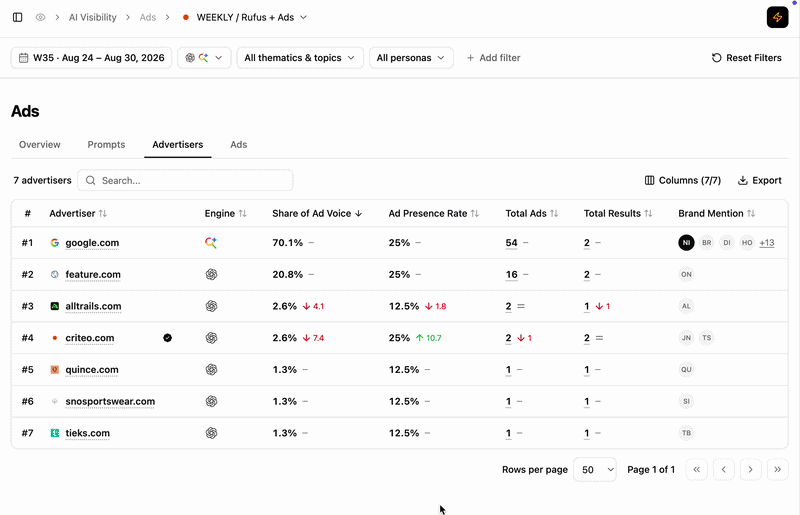Image resolution: width=800 pixels, height=515 pixels.
Task: Click the ChatGPT engine icon for feature.com
Action: click(211, 275)
